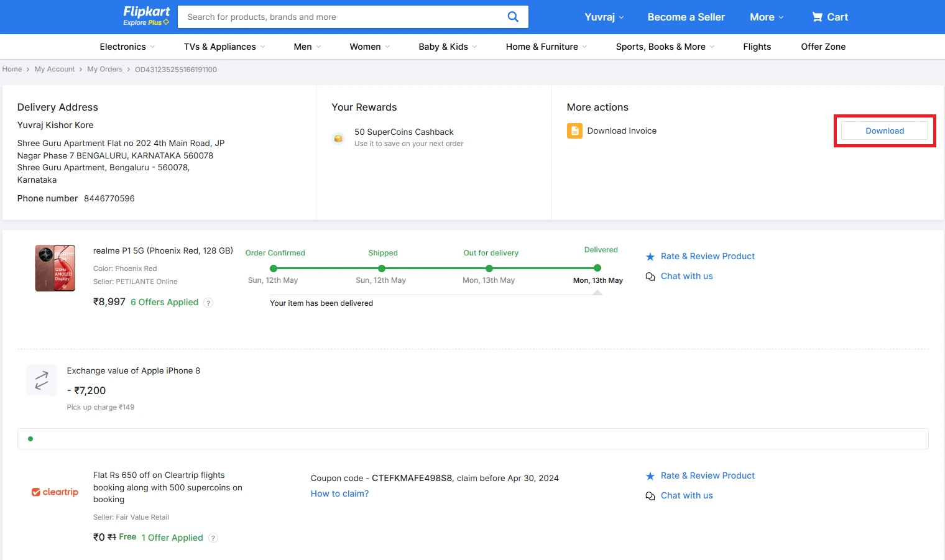Open the Flights menu item

(x=757, y=47)
